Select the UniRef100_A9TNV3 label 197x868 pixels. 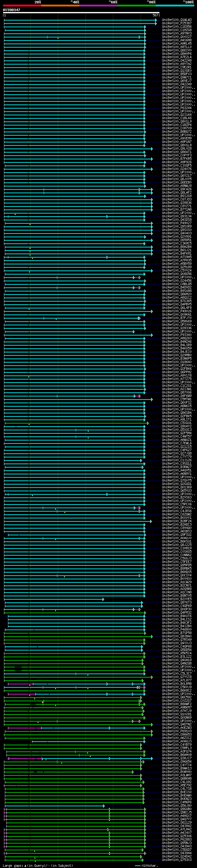click(x=176, y=33)
